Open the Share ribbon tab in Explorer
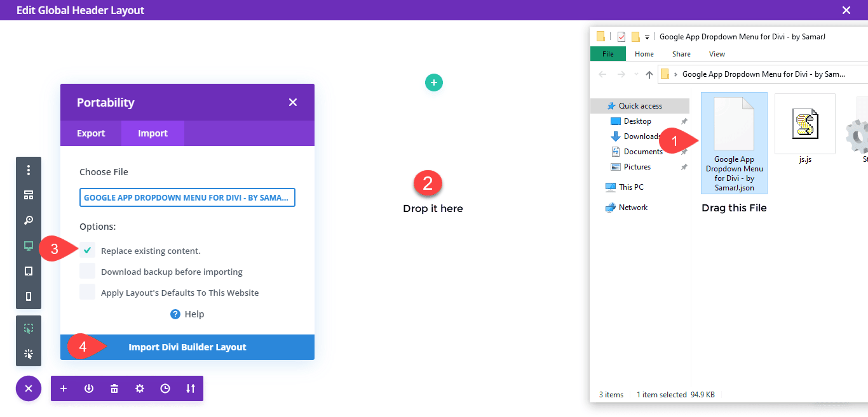The width and height of the screenshot is (868, 417). (681, 54)
